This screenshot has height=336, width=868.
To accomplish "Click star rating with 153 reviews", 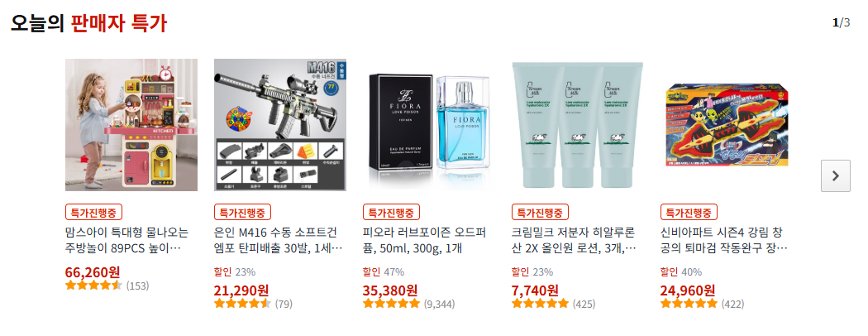I will (107, 286).
